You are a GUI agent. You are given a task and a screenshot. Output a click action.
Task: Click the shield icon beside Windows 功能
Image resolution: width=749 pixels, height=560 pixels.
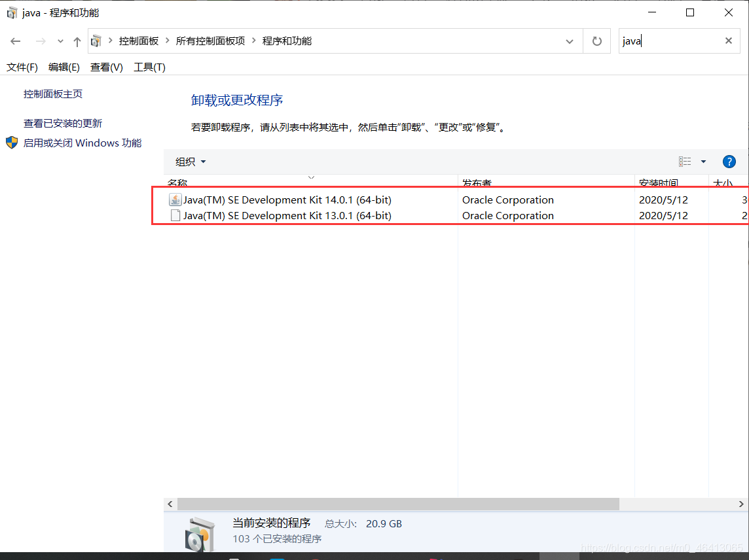[12, 143]
